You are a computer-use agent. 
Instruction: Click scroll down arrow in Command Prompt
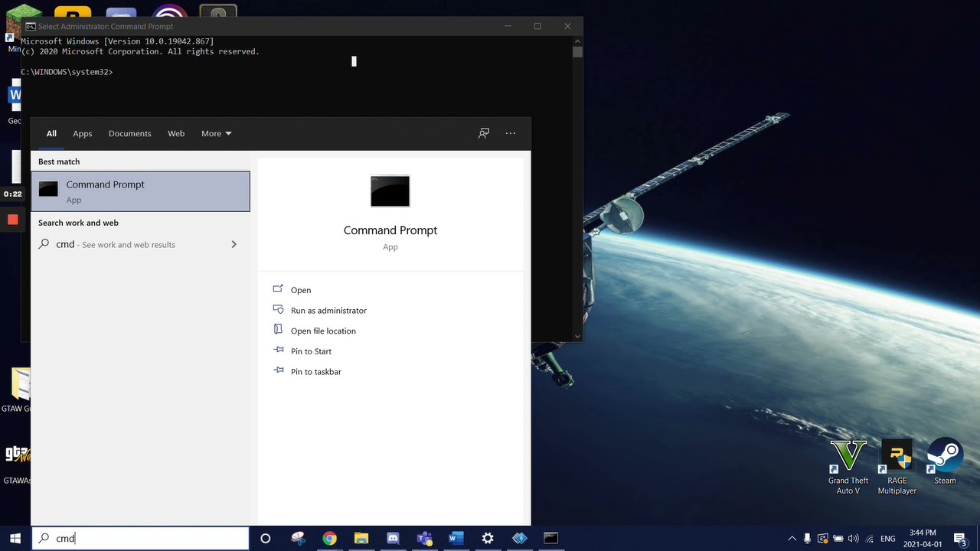[x=577, y=335]
